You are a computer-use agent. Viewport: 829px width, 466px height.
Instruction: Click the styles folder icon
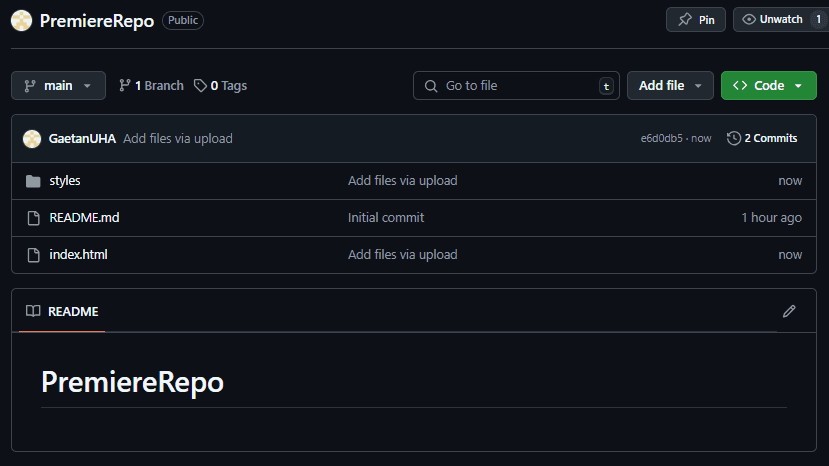tap(32, 181)
